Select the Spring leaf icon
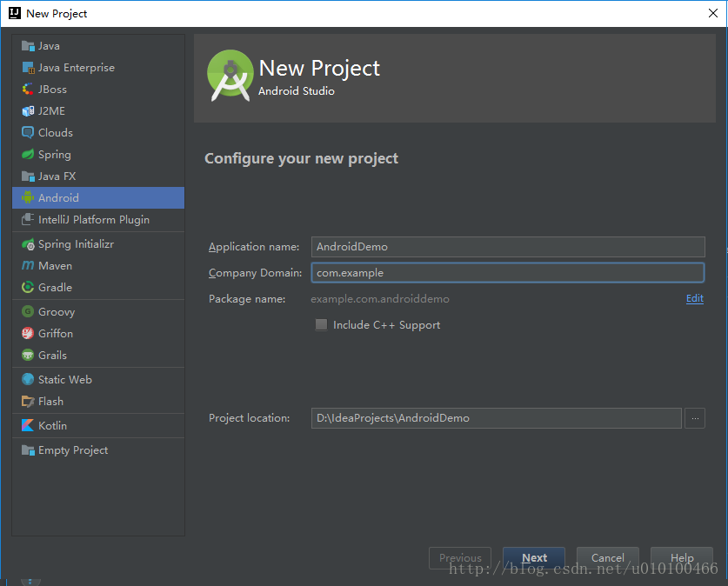728x586 pixels. click(28, 155)
